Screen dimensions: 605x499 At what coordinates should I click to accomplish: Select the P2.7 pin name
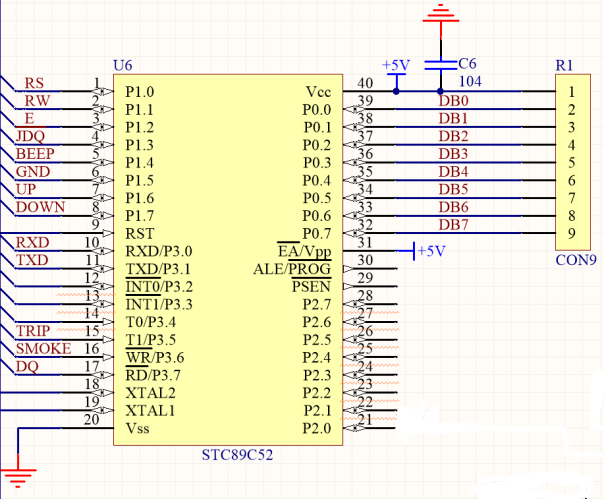(317, 304)
